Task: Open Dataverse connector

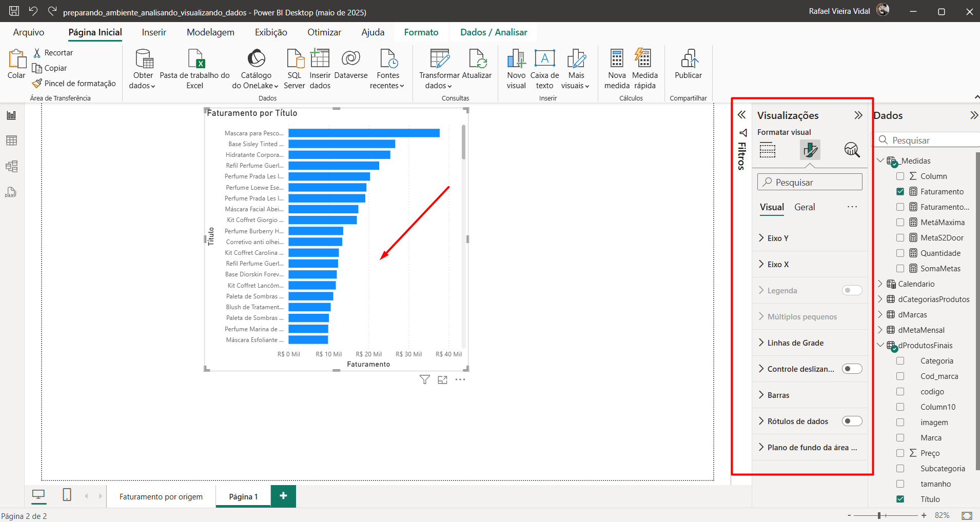Action: (351, 64)
